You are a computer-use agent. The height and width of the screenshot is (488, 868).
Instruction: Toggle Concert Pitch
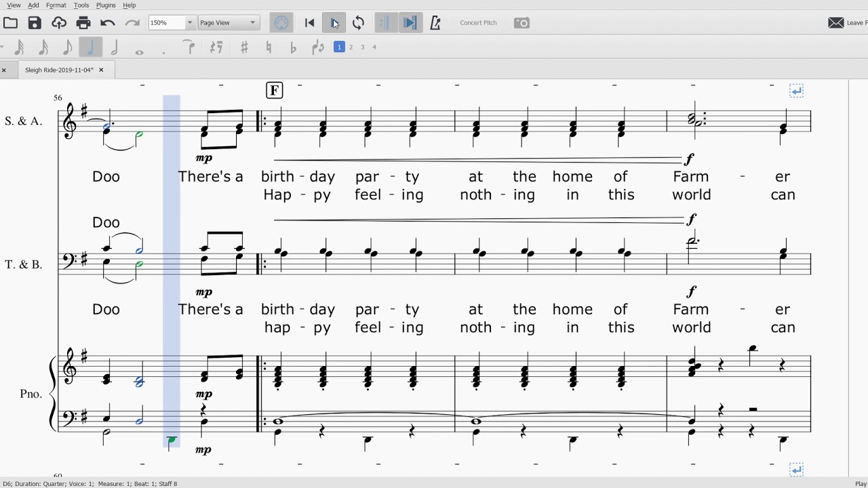478,23
